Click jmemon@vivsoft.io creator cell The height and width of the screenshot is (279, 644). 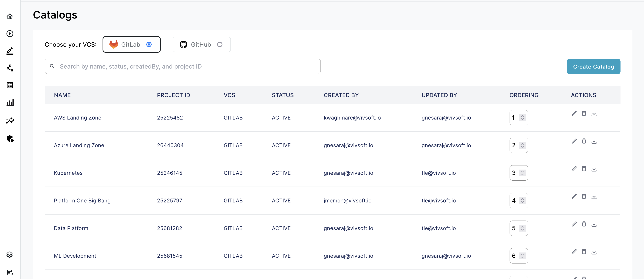pyautogui.click(x=348, y=201)
